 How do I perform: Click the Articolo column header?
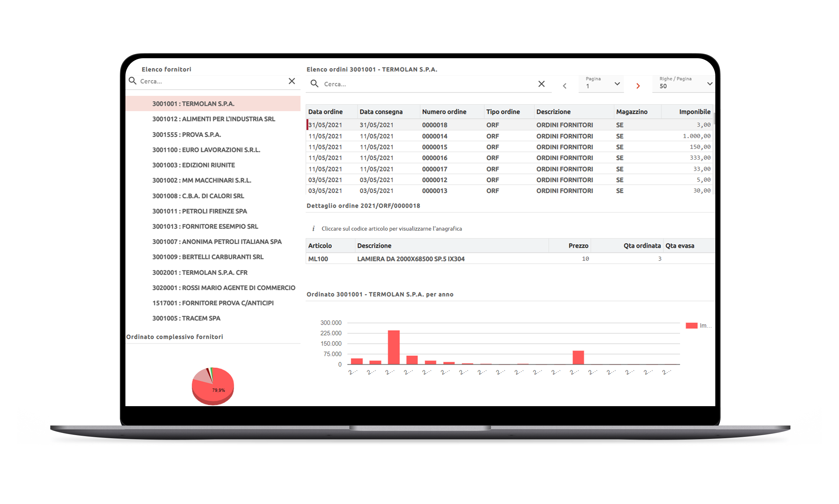(x=330, y=246)
